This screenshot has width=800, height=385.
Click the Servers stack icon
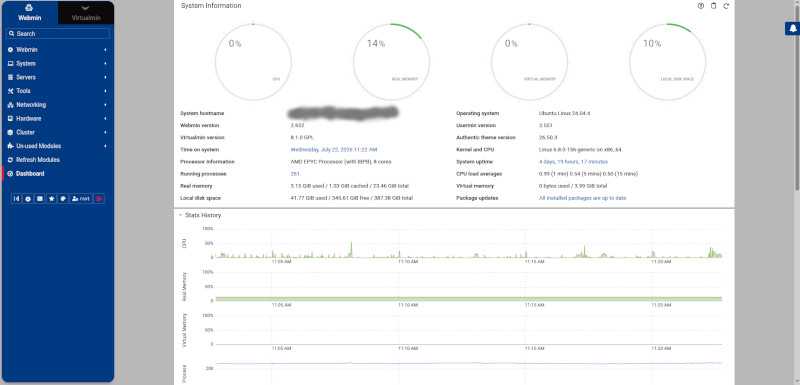coord(11,78)
